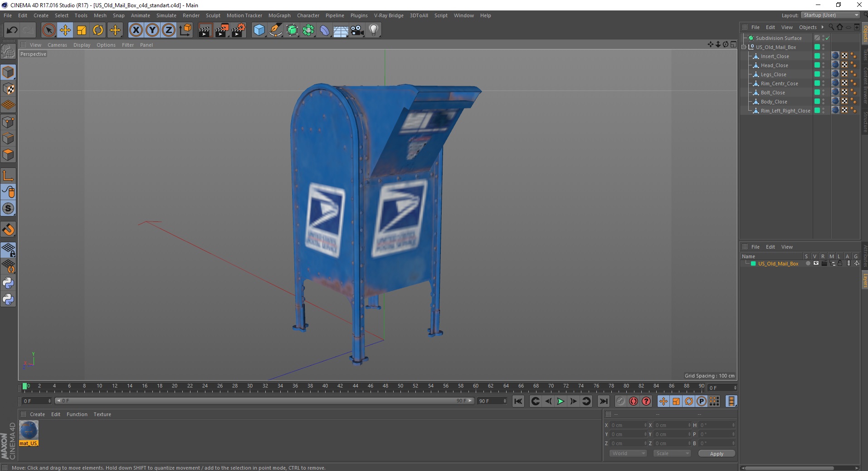The height and width of the screenshot is (471, 868).
Task: Click the timeline range slider bar
Action: [264, 401]
